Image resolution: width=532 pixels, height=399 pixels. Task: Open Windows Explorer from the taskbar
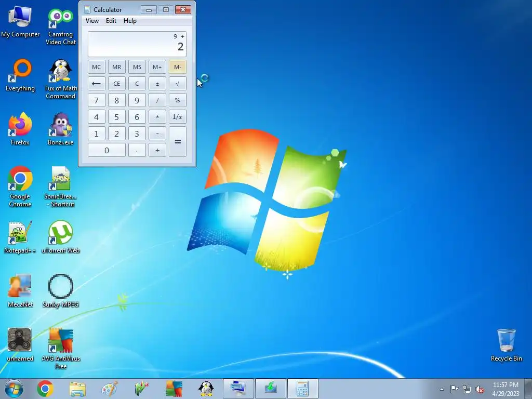coord(77,389)
